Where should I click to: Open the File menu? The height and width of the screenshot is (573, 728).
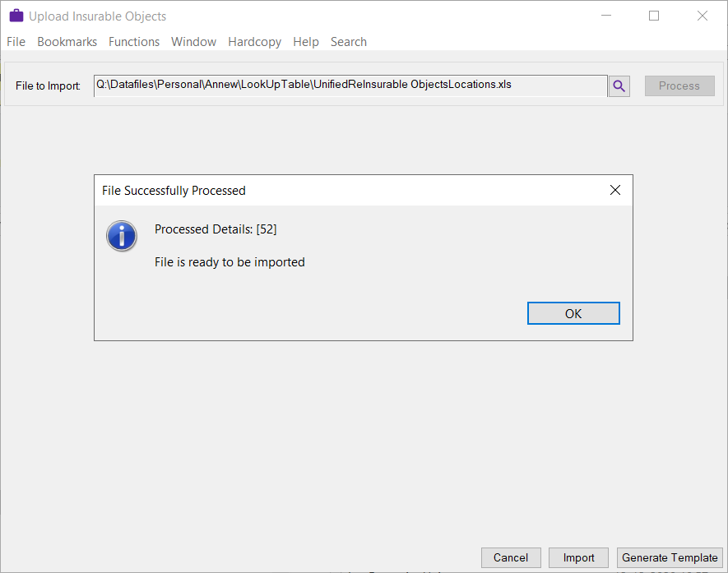pyautogui.click(x=16, y=42)
